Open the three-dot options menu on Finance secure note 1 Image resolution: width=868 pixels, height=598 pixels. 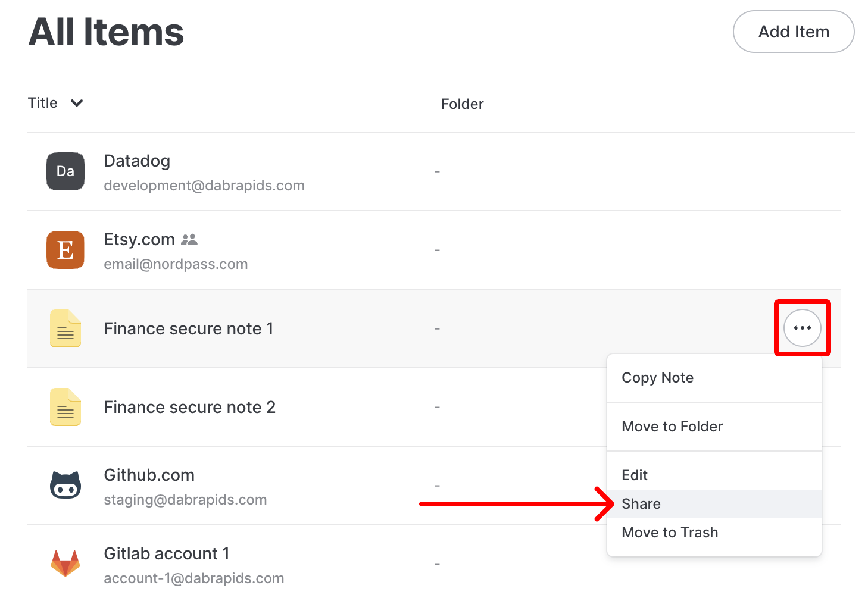click(x=802, y=328)
